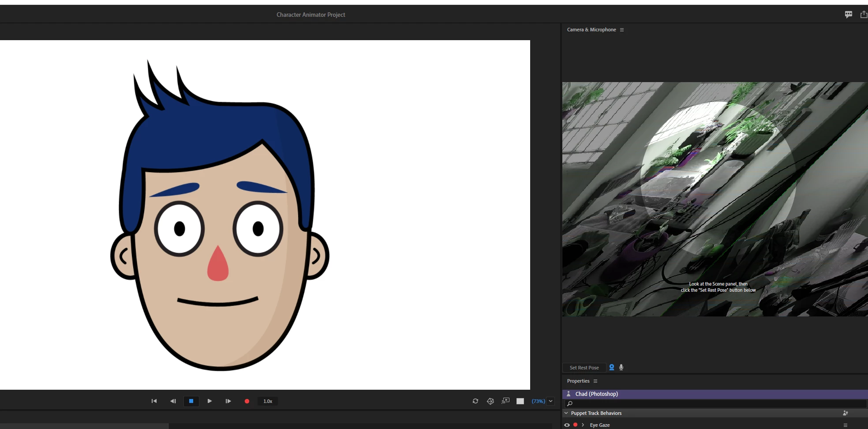Viewport: 868px width, 429px height.
Task: Click the Eye Gaze label
Action: (600, 425)
